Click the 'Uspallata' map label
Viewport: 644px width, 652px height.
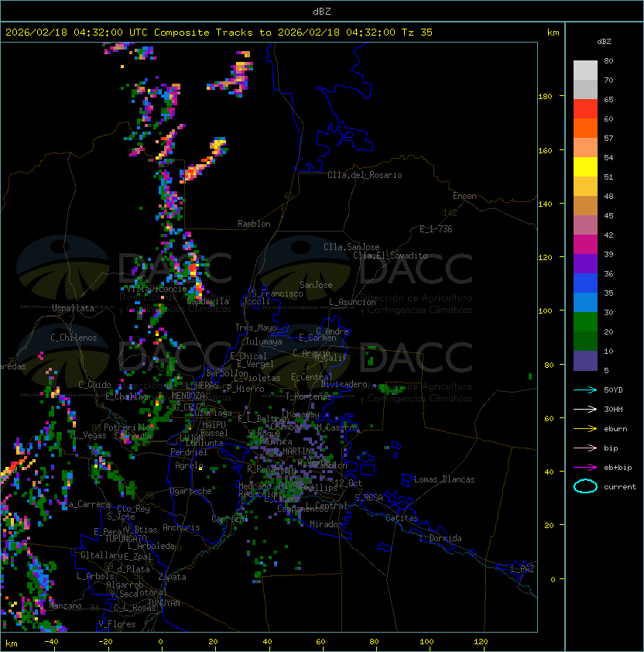(73, 308)
